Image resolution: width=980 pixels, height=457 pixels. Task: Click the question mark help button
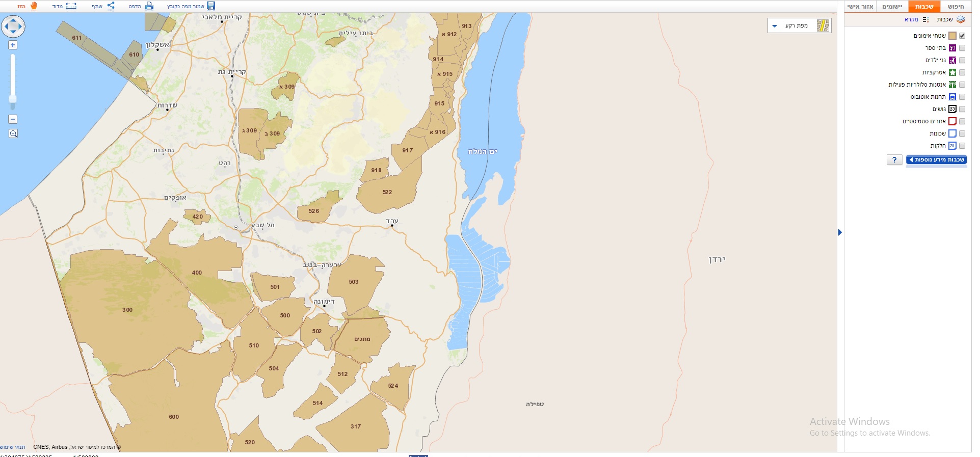pos(894,160)
